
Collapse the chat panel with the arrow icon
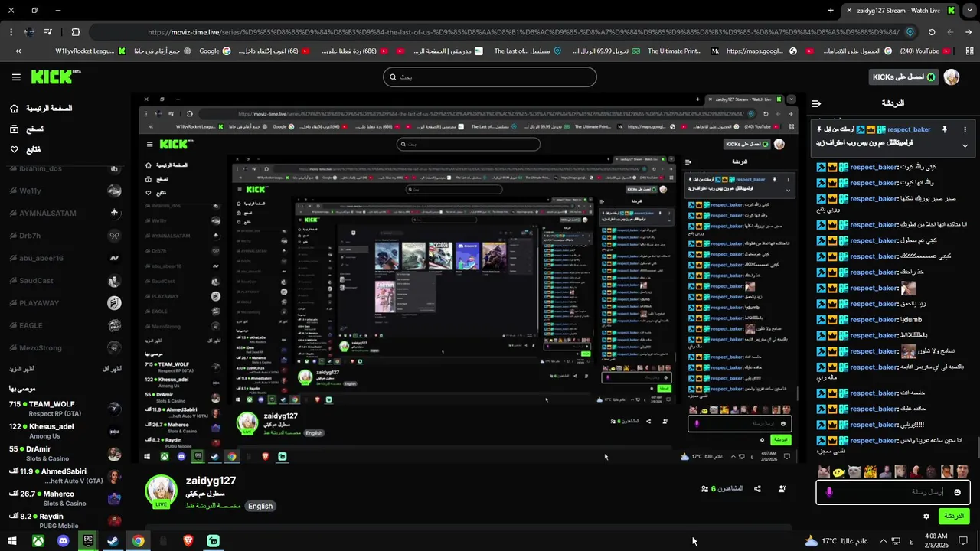(816, 103)
